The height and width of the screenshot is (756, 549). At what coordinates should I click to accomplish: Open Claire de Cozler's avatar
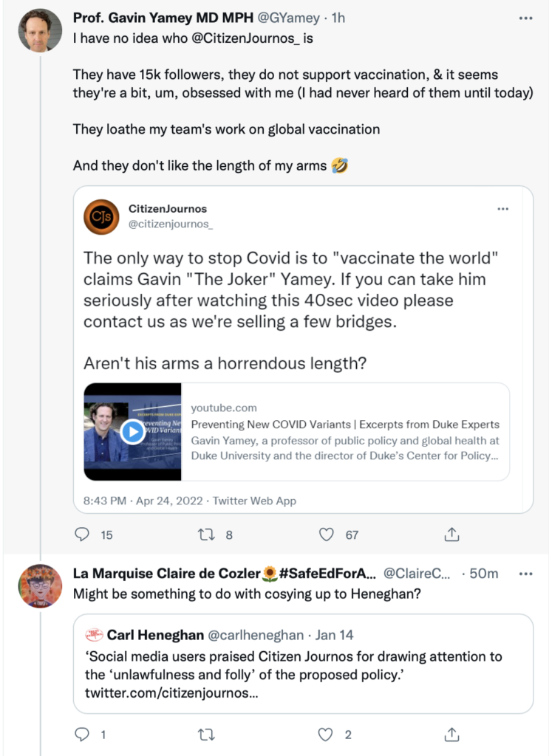40,585
